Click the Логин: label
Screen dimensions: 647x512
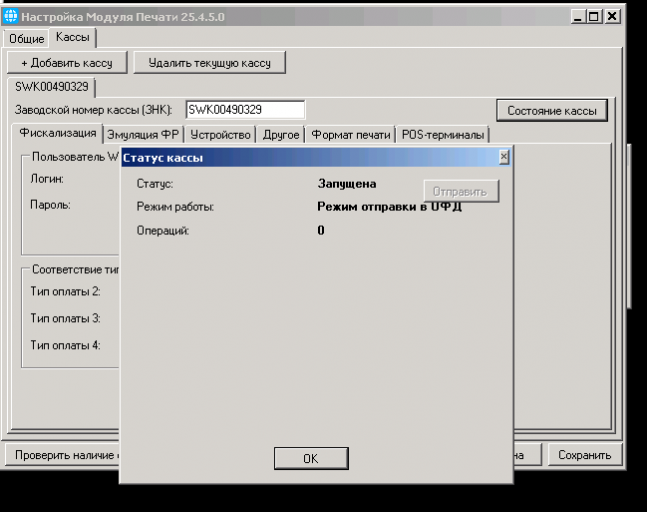point(47,179)
